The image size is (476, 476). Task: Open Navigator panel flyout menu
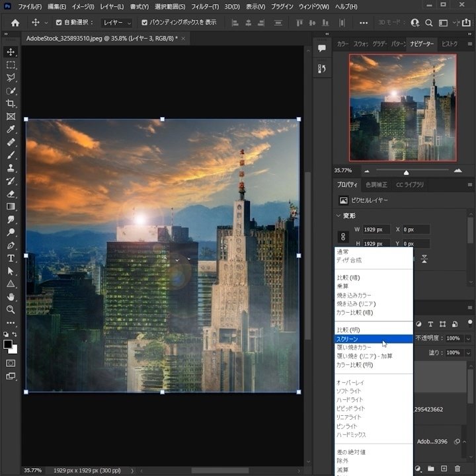click(x=470, y=44)
